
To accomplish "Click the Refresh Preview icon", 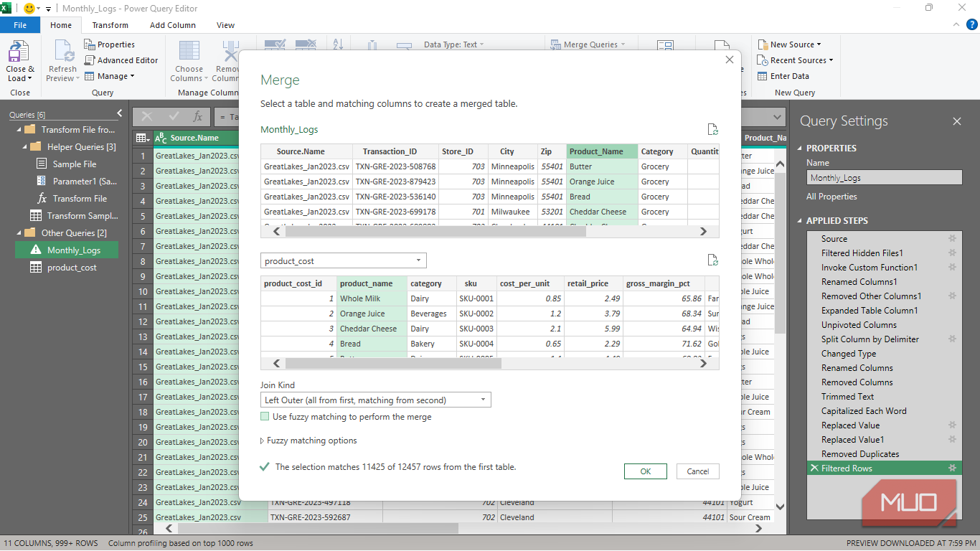I will [x=62, y=52].
